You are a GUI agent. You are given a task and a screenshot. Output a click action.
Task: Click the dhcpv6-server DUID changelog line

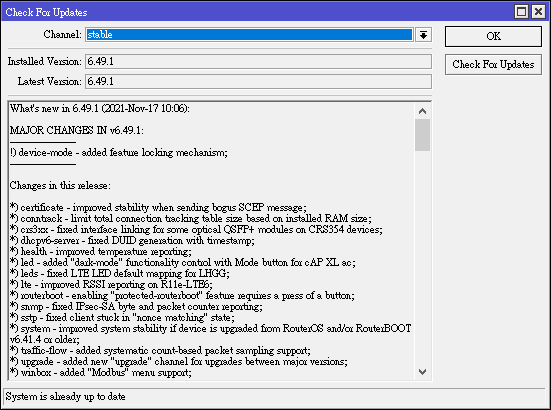(x=132, y=240)
